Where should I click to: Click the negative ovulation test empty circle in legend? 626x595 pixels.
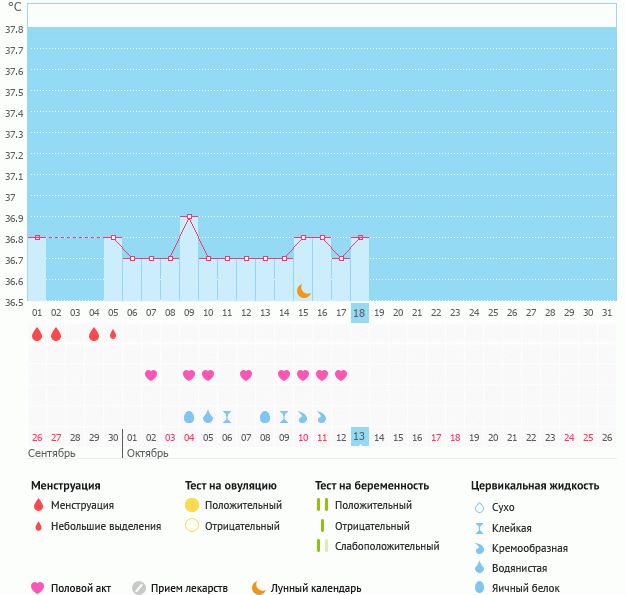coord(192,526)
